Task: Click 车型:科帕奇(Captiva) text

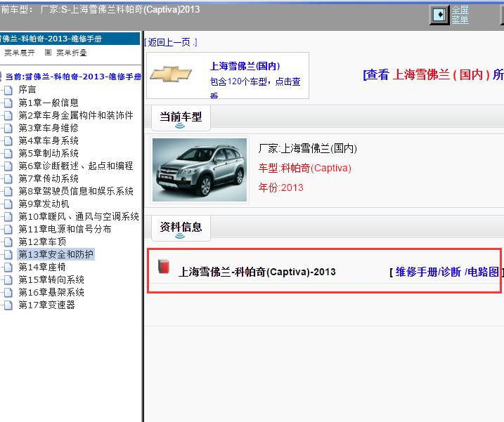Action: tap(304, 168)
